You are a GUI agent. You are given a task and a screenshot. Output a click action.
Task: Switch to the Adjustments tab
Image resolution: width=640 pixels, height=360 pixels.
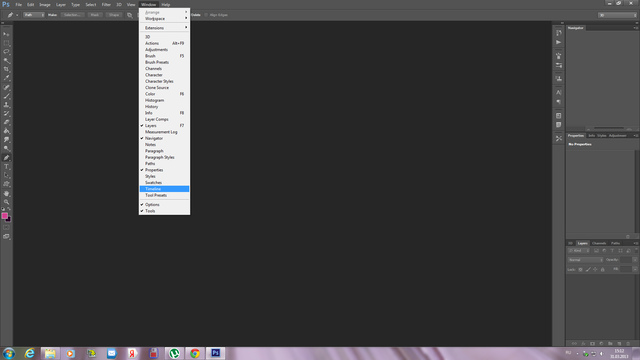pos(617,136)
